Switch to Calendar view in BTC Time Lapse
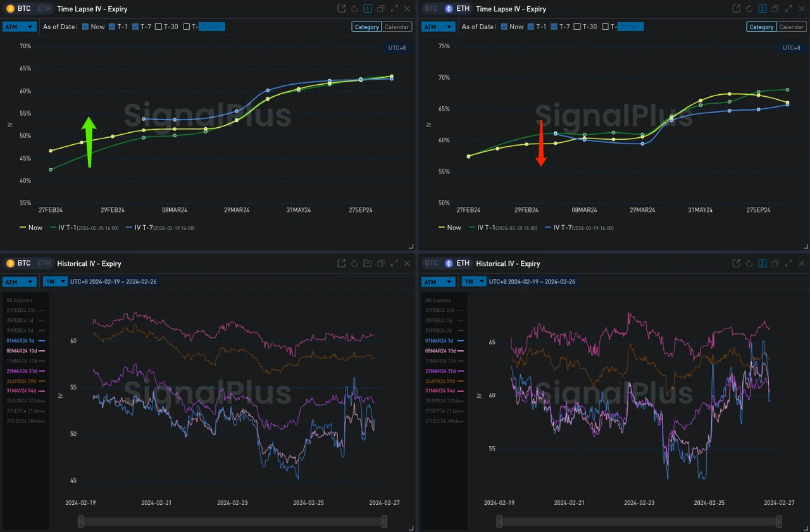This screenshot has width=810, height=532. pyautogui.click(x=397, y=27)
